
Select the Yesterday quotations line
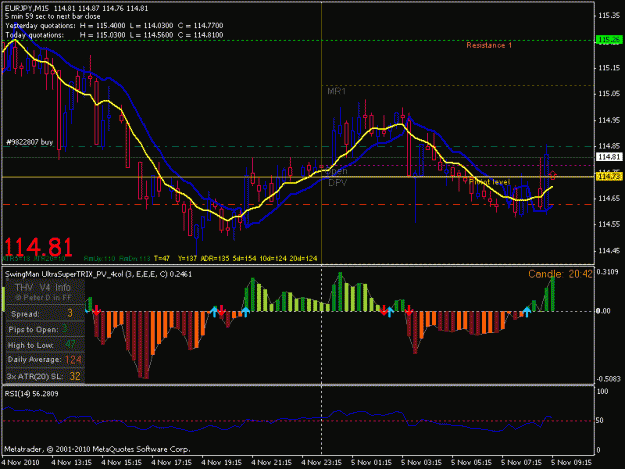[x=114, y=26]
